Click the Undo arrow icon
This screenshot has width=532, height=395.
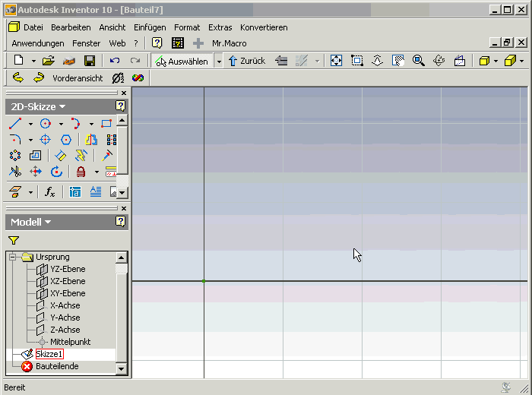tap(115, 61)
